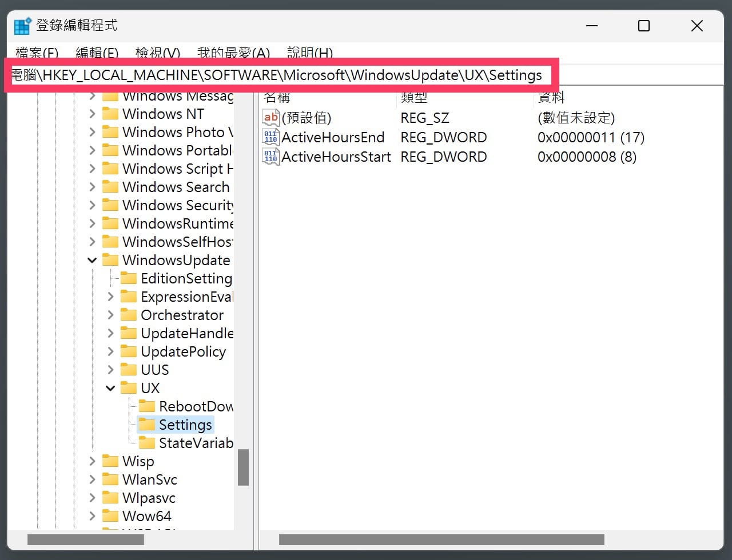Click the UpdateHandle folder icon
The image size is (732, 560).
pyautogui.click(x=128, y=333)
